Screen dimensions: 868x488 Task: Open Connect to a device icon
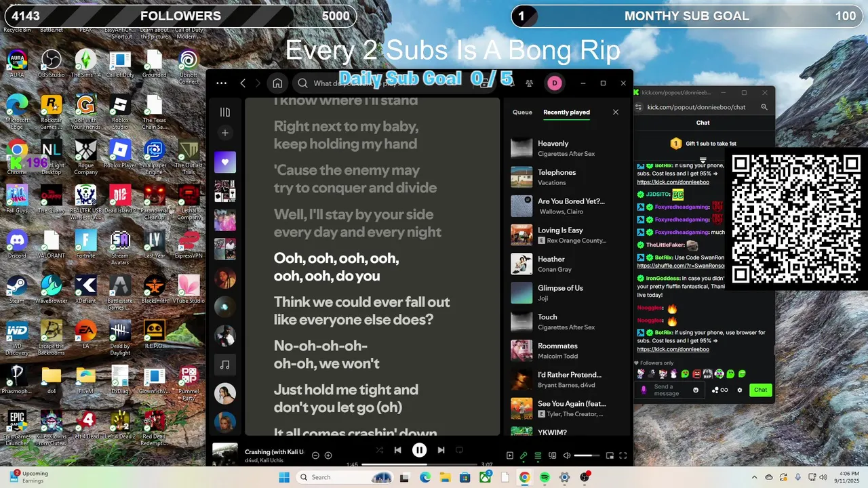[553, 456]
